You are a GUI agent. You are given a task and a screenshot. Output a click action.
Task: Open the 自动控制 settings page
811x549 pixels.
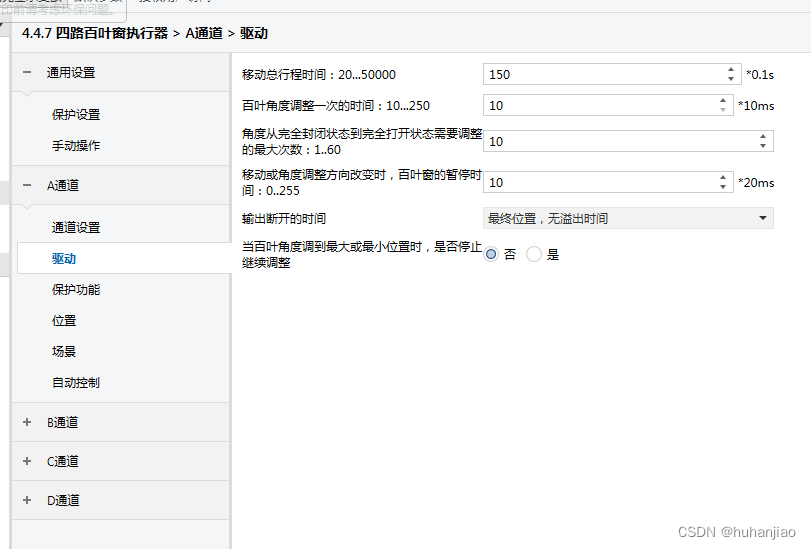point(76,383)
